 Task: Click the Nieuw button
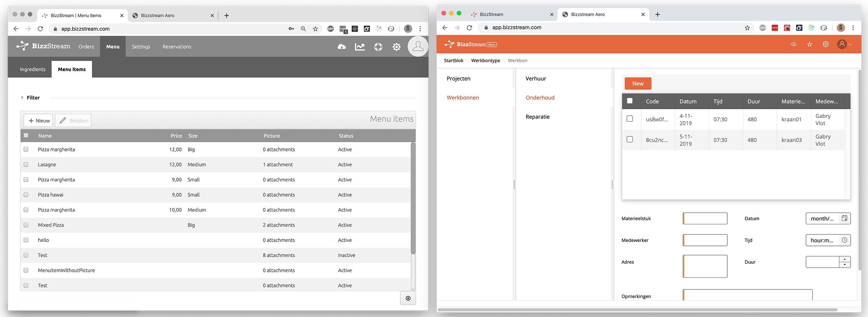click(38, 120)
